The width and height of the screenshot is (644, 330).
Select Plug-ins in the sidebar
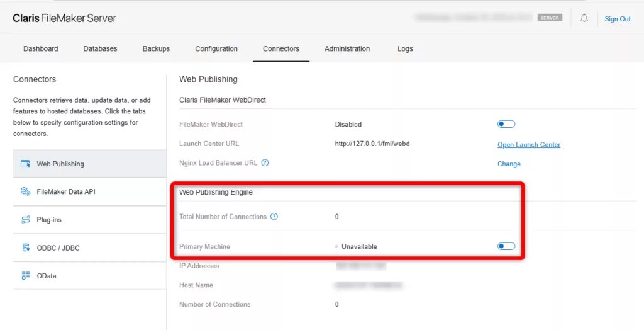pos(89,220)
